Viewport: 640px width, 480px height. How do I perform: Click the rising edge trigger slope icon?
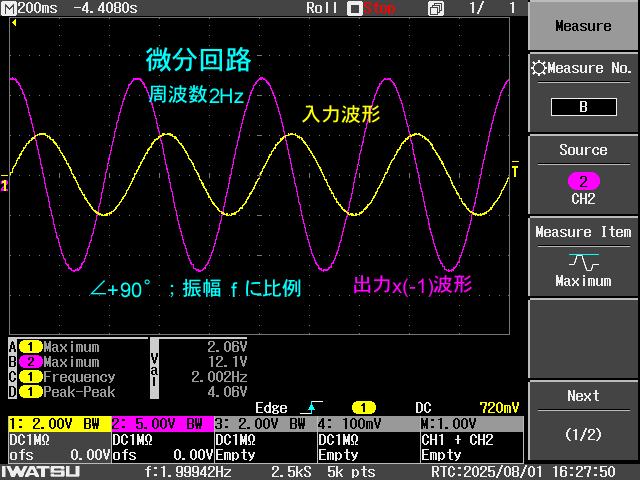[311, 408]
